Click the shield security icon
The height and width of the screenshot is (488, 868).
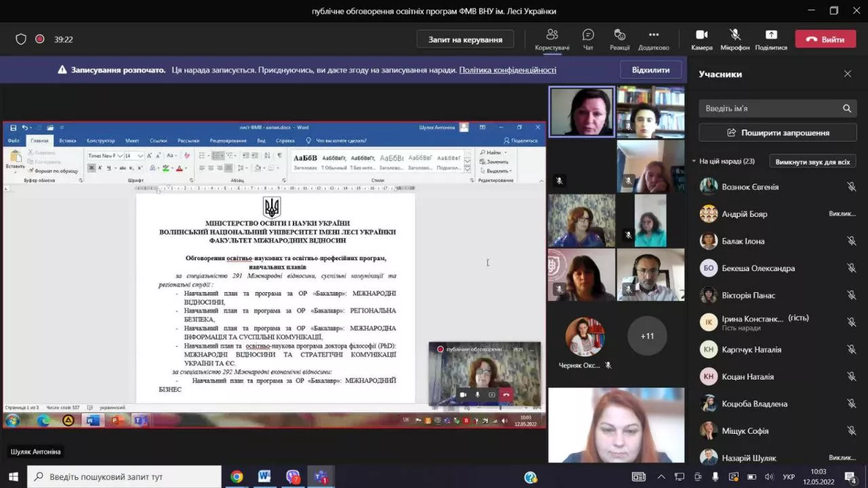[21, 39]
